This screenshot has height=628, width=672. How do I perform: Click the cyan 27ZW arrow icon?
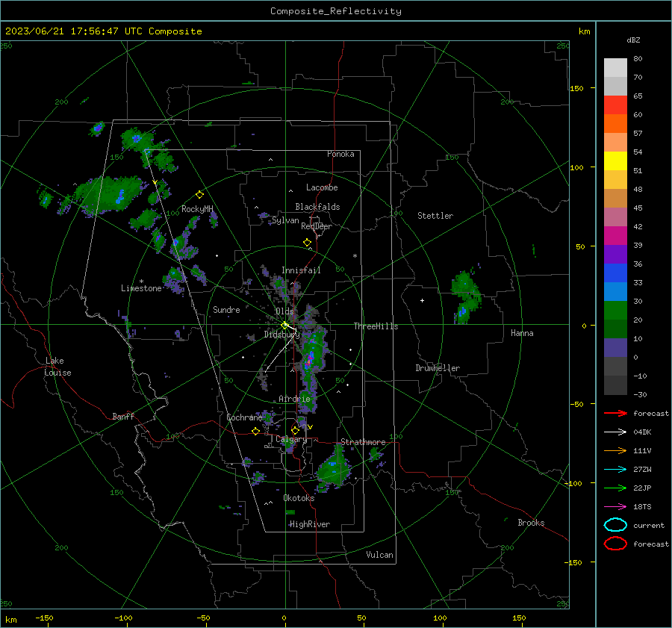[x=615, y=470]
